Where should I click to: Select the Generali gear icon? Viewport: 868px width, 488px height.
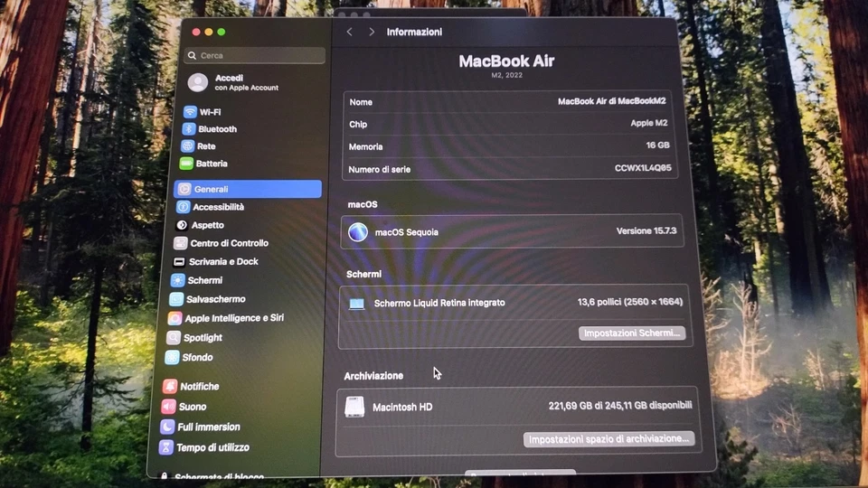184,189
